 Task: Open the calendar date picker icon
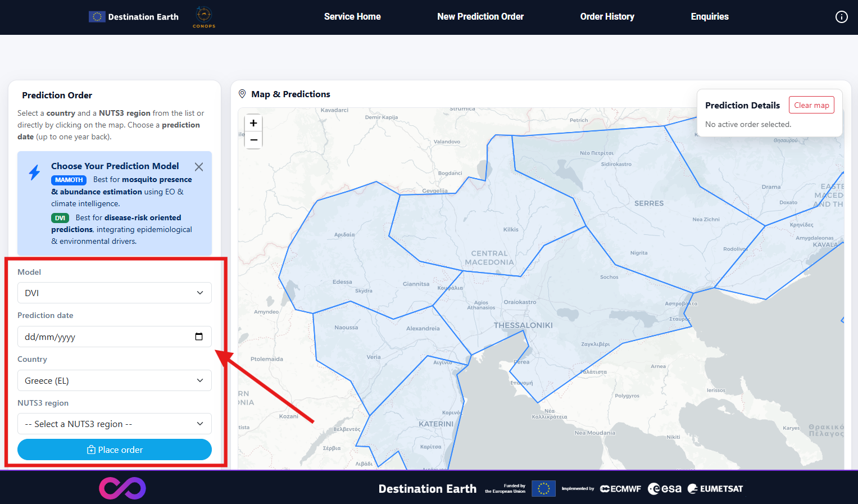tap(199, 337)
